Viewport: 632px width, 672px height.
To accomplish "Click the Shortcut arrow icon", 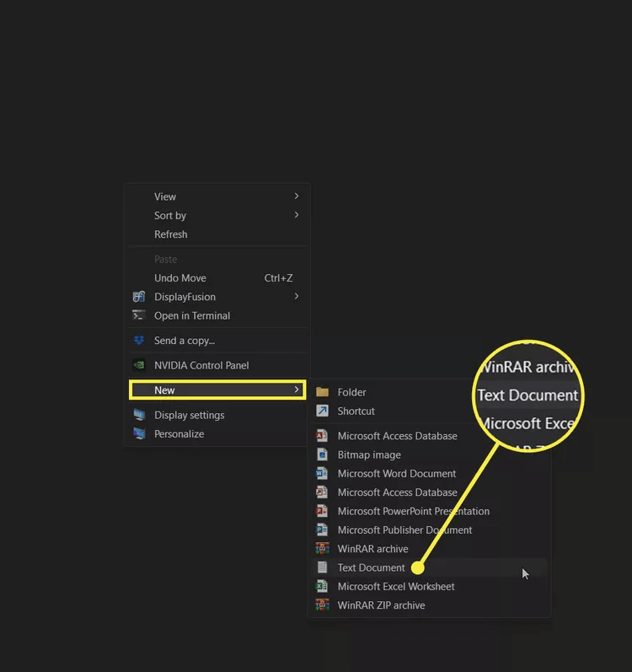I will pos(322,411).
